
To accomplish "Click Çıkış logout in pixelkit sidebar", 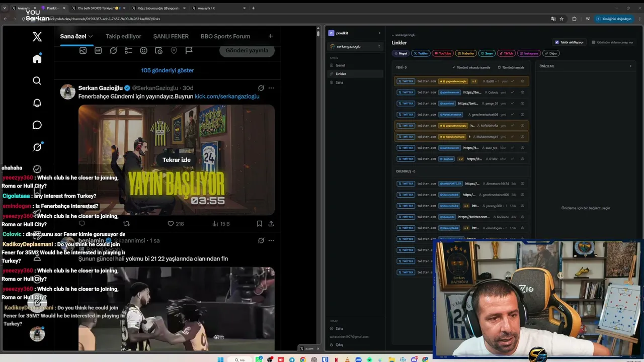I will point(339,345).
